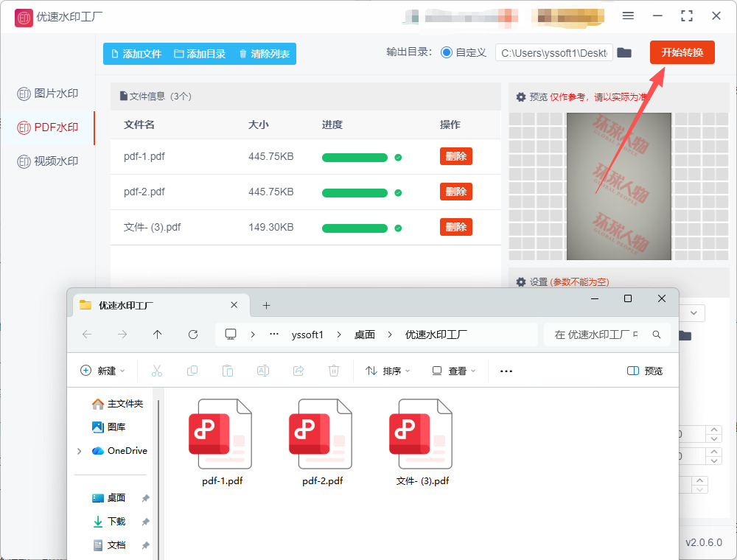The width and height of the screenshot is (737, 560).
Task: Click green check icon for pdf-2.pdf
Action: point(398,192)
